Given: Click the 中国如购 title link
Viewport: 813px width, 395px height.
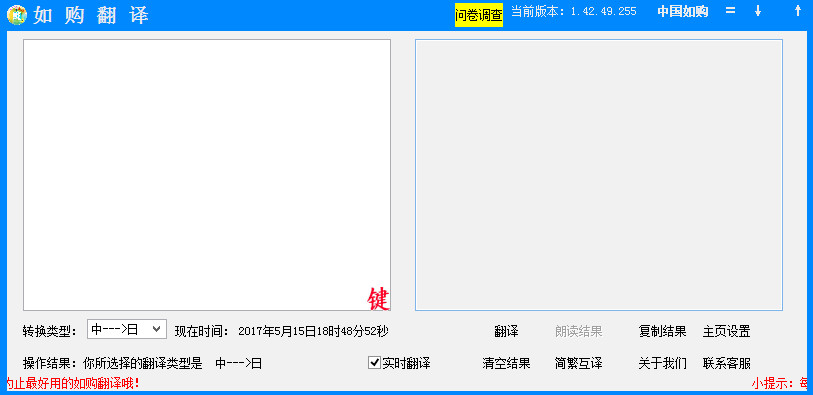Looking at the screenshot, I should pyautogui.click(x=682, y=12).
